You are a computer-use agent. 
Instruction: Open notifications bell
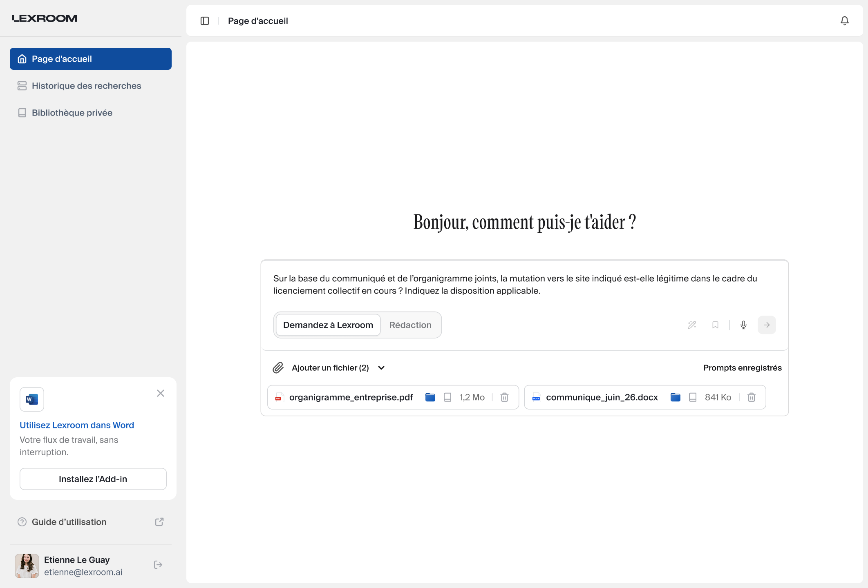[844, 21]
